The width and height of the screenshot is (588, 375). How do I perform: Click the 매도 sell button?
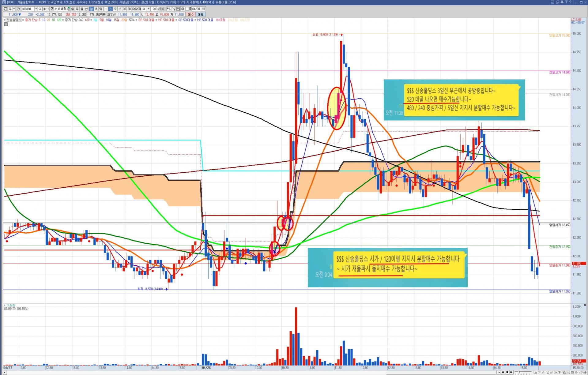point(201,14)
